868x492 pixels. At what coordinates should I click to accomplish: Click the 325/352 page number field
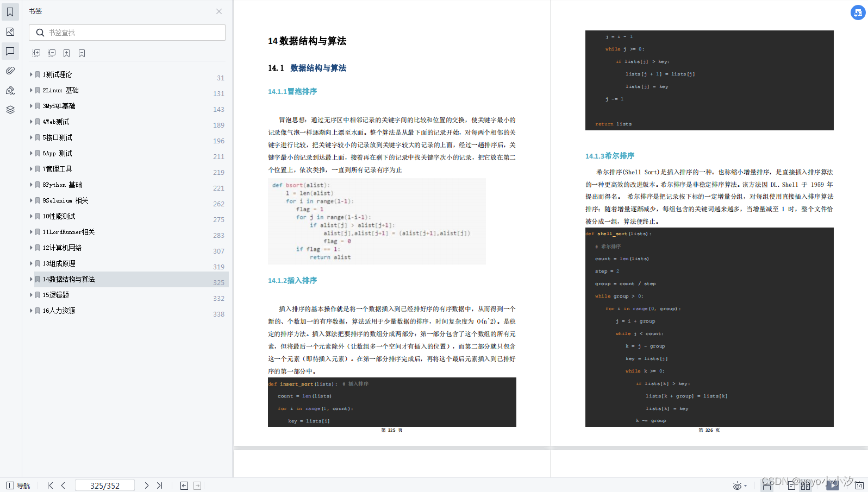coord(105,485)
